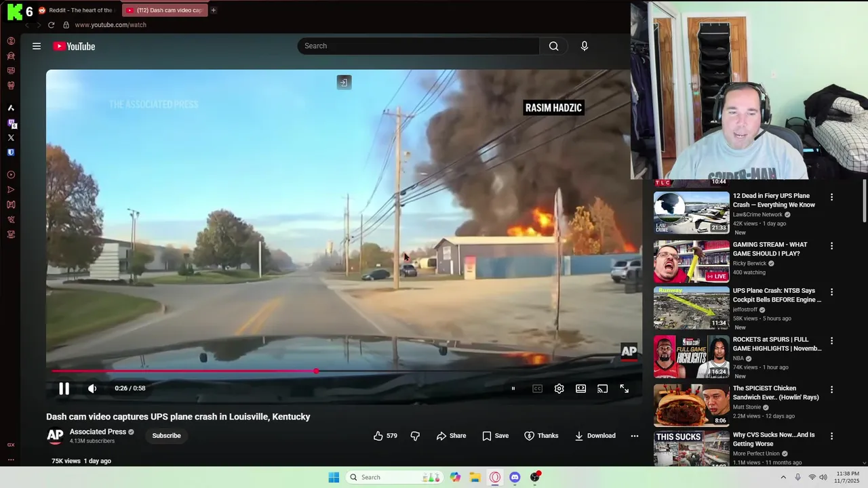This screenshot has width=868, height=488.
Task: Click the Windows taskbar Search box
Action: [395, 477]
